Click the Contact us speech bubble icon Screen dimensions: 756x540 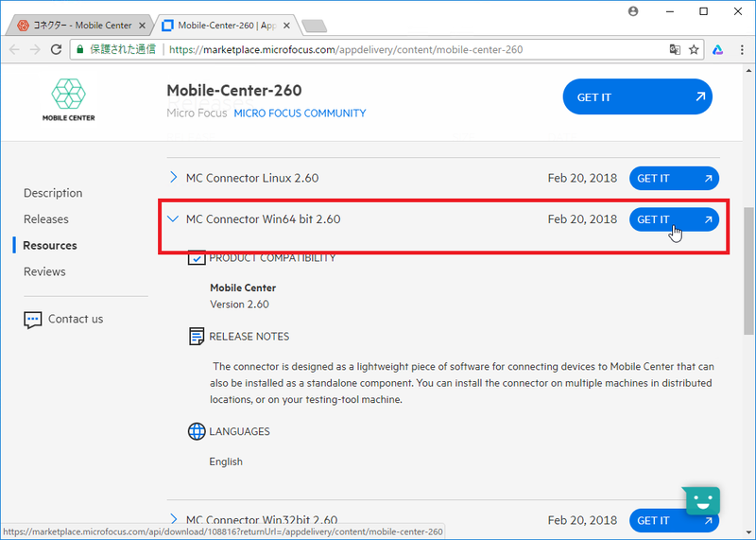[x=33, y=320]
